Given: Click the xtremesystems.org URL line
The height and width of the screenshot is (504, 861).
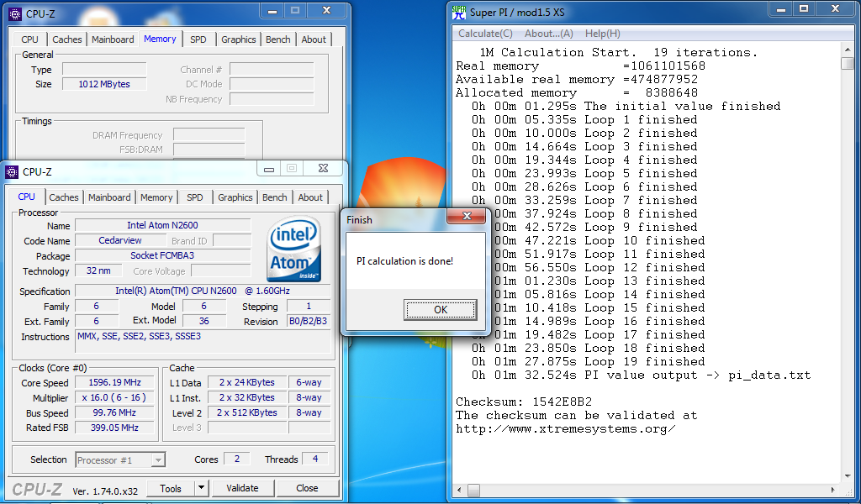Looking at the screenshot, I should coord(566,429).
